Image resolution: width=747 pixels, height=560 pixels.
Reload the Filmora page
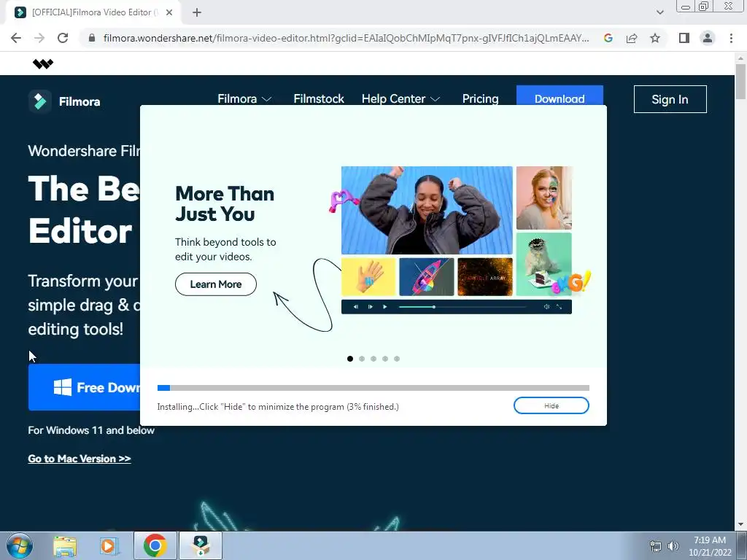coord(63,38)
